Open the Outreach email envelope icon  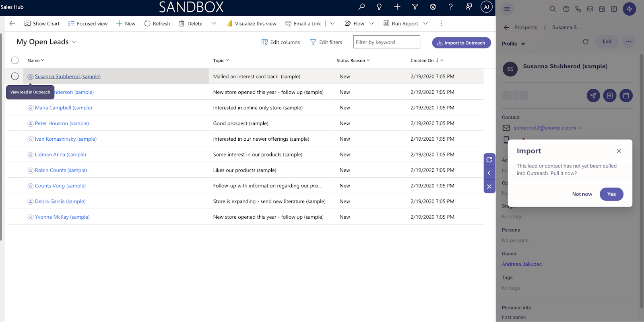(x=590, y=9)
